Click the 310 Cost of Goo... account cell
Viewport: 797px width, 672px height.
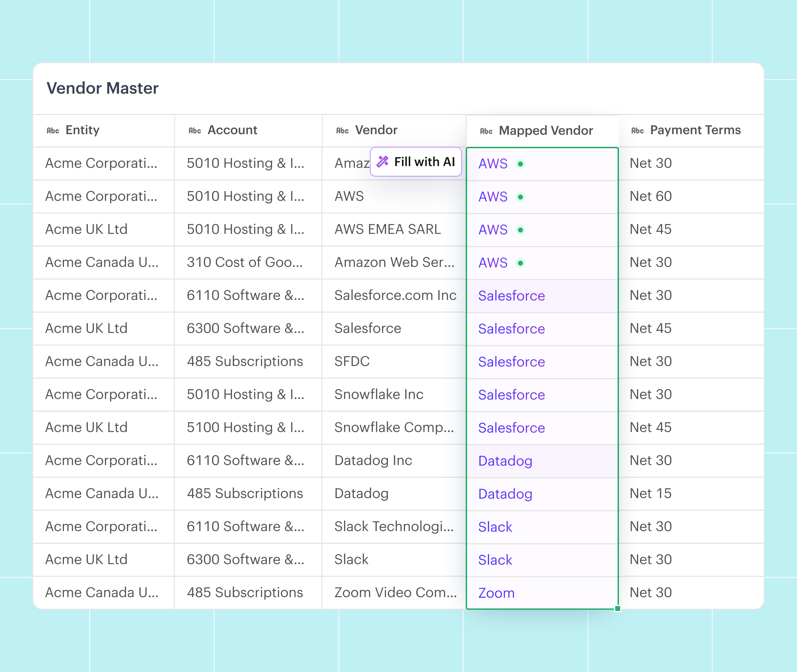click(x=248, y=263)
